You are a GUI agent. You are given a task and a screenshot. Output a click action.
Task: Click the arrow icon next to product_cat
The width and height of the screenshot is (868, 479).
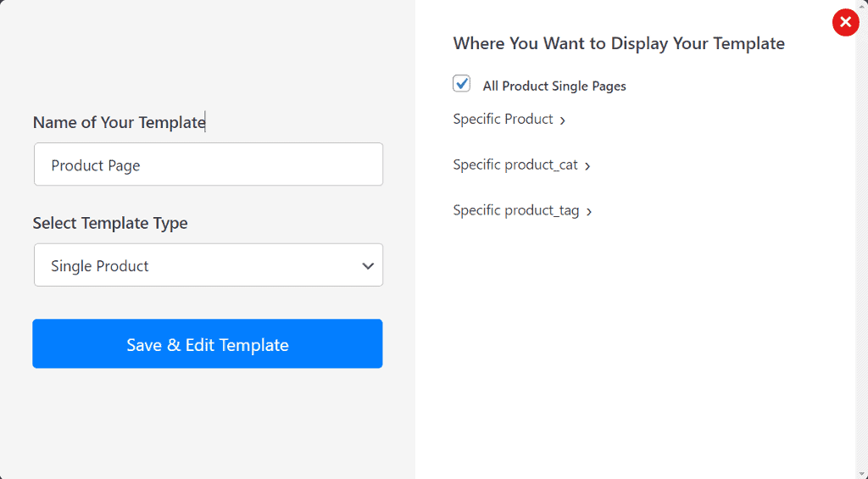click(587, 166)
